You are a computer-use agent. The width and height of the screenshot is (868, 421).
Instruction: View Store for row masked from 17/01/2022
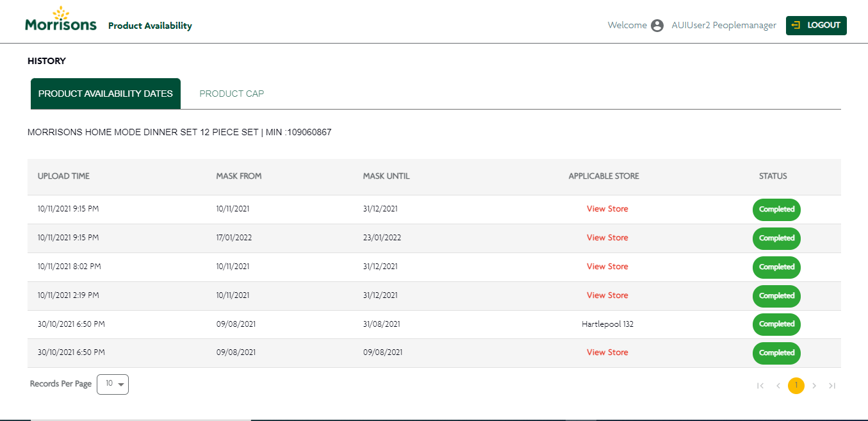click(x=607, y=238)
